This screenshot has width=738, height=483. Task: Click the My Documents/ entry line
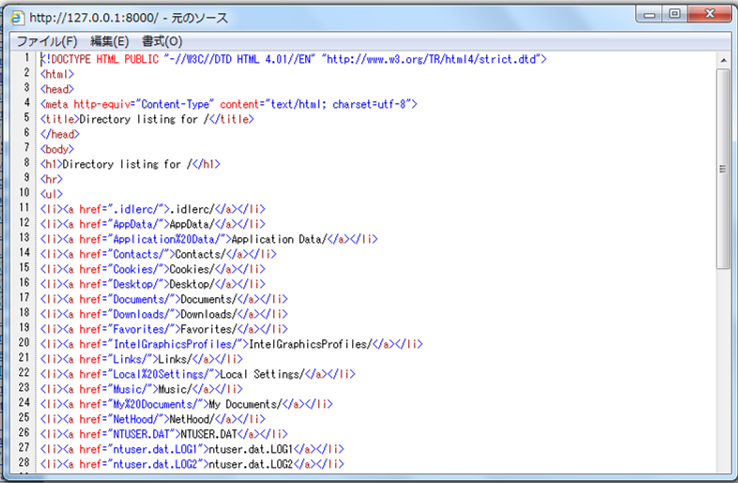pos(186,405)
